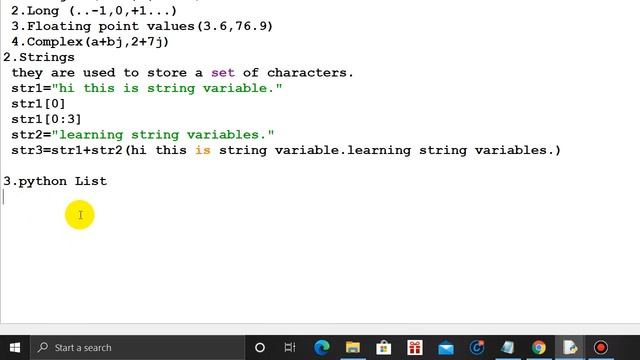Viewport: 640px width, 360px height.
Task: Open Cortana circle icon on taskbar
Action: 260,347
